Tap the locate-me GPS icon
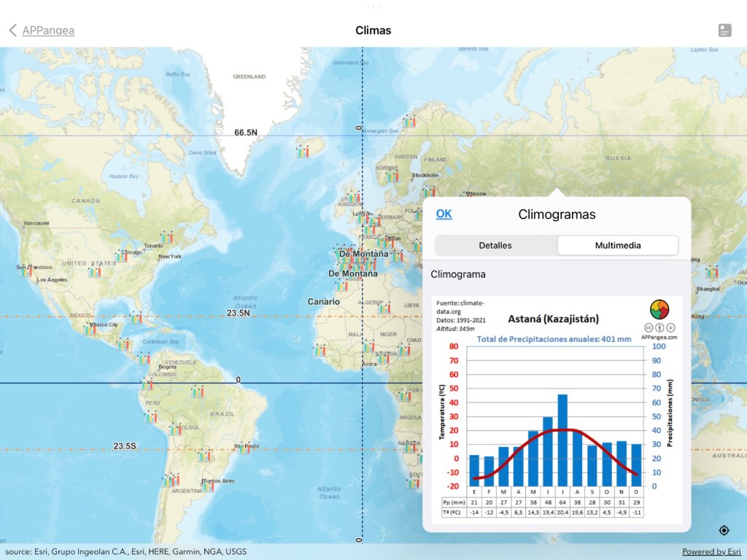This screenshot has height=560, width=747. [724, 530]
